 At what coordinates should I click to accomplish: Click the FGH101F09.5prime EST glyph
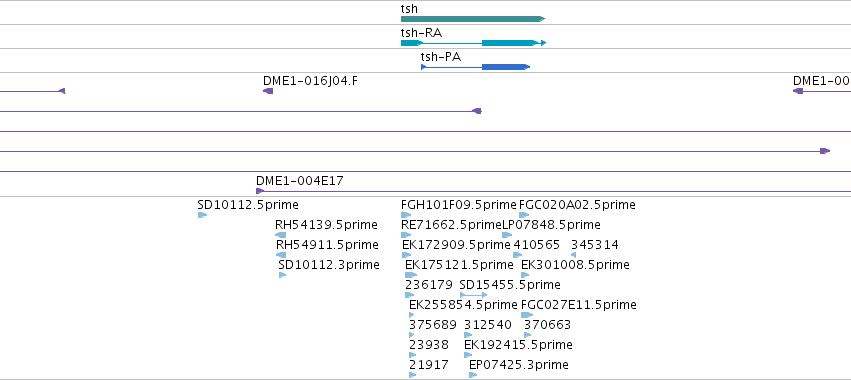point(406,215)
